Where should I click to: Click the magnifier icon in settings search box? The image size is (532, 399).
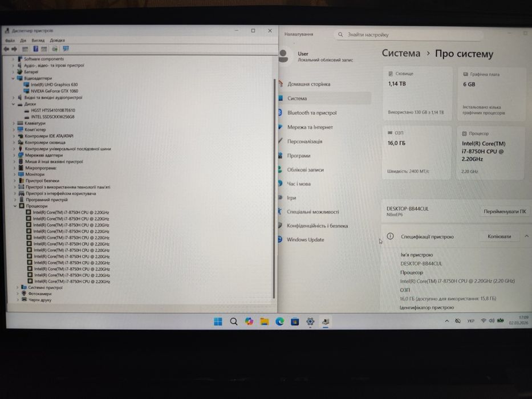(340, 35)
